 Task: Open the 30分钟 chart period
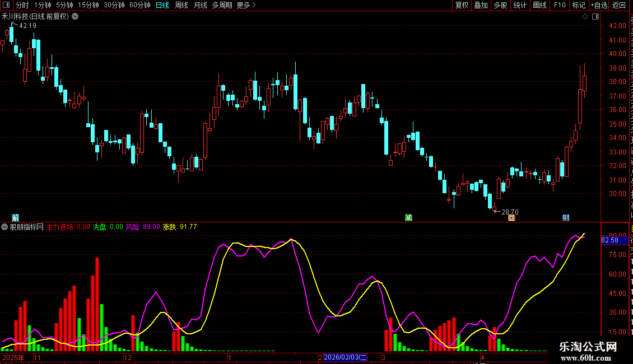click(114, 5)
